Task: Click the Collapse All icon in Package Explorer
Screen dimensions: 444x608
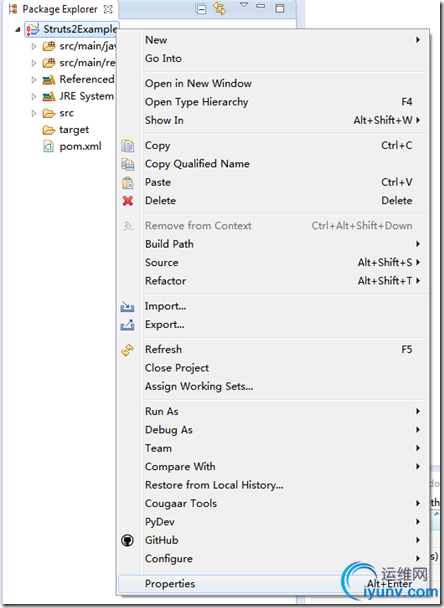Action: pos(201,9)
